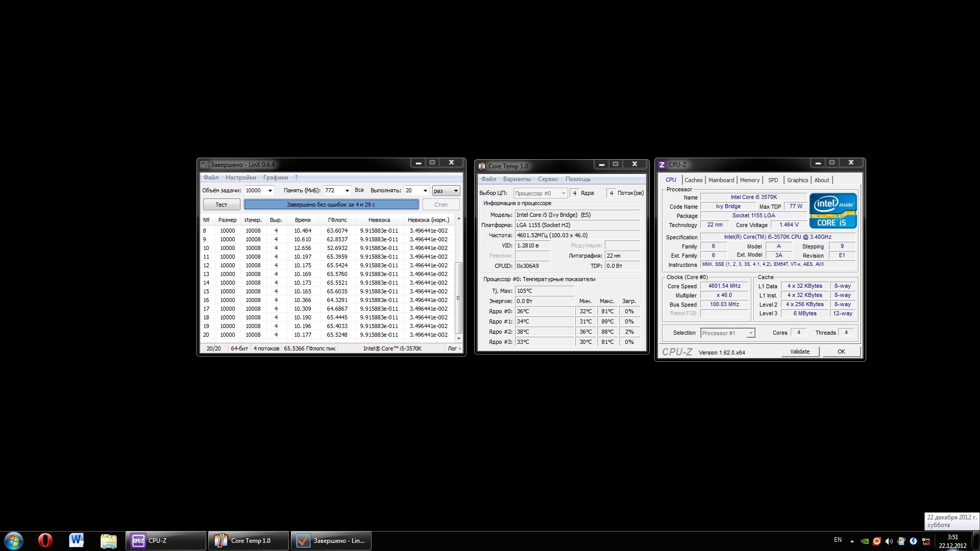Click the Validate button in CPU-Z
980x551 pixels.
point(800,352)
